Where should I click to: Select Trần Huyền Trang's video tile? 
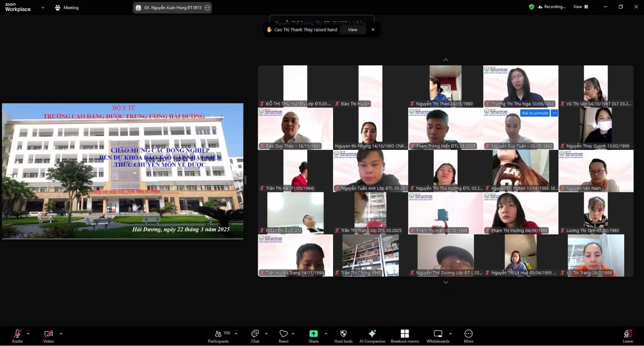tap(295, 256)
